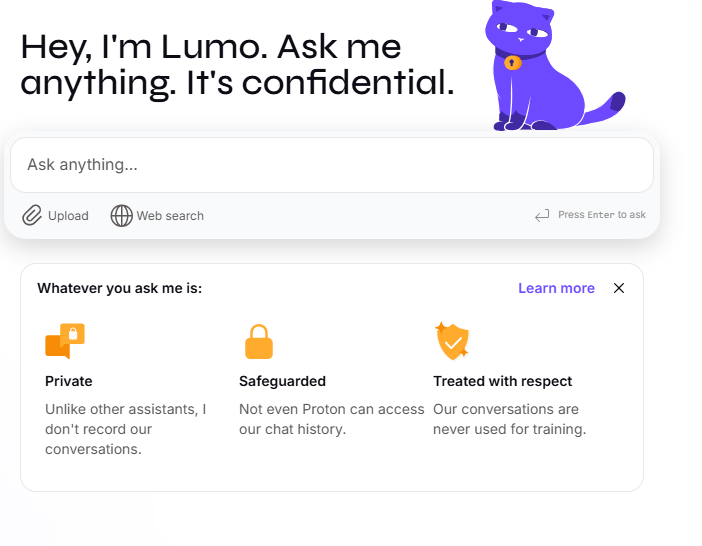Viewport: 702px width, 546px height.
Task: Click the Not even Proton can access text
Action: pyautogui.click(x=332, y=409)
